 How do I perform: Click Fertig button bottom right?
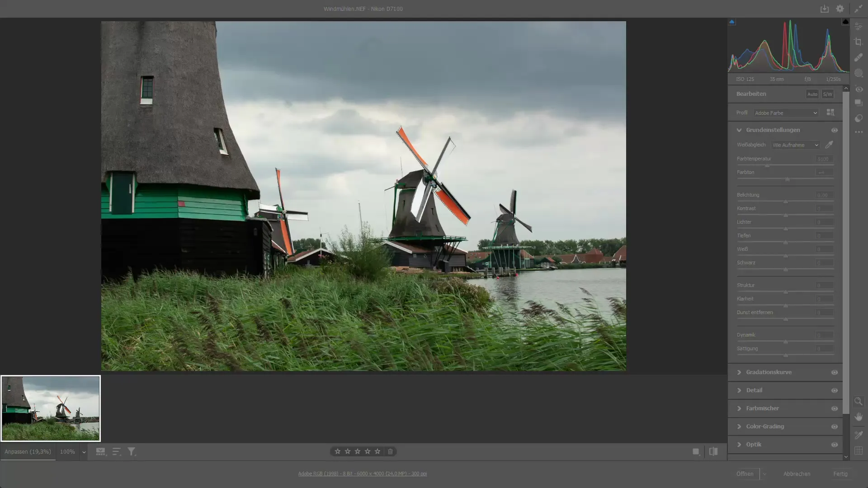pos(840,473)
